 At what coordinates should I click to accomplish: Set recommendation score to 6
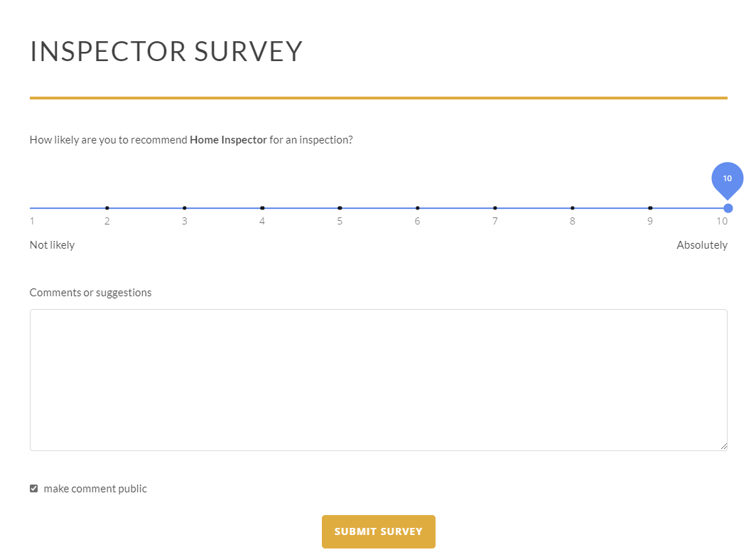pos(417,208)
